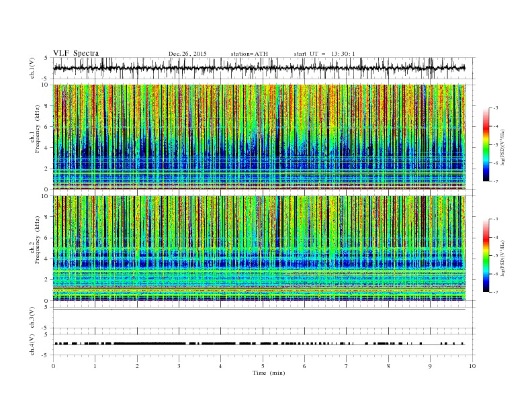Click the "-3" value atop ch.1 colorbar
This screenshot has height=411, width=532.
point(495,108)
